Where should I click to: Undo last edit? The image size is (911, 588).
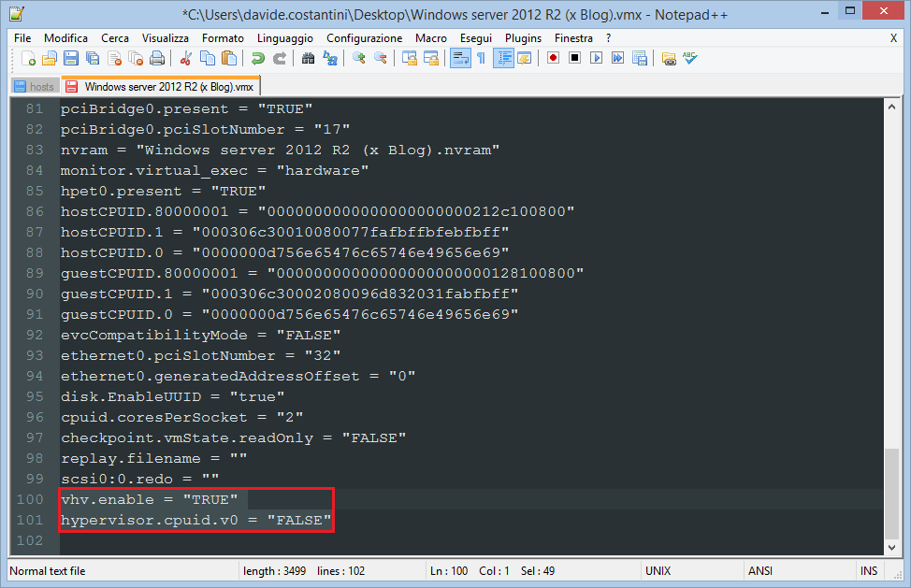pyautogui.click(x=258, y=58)
